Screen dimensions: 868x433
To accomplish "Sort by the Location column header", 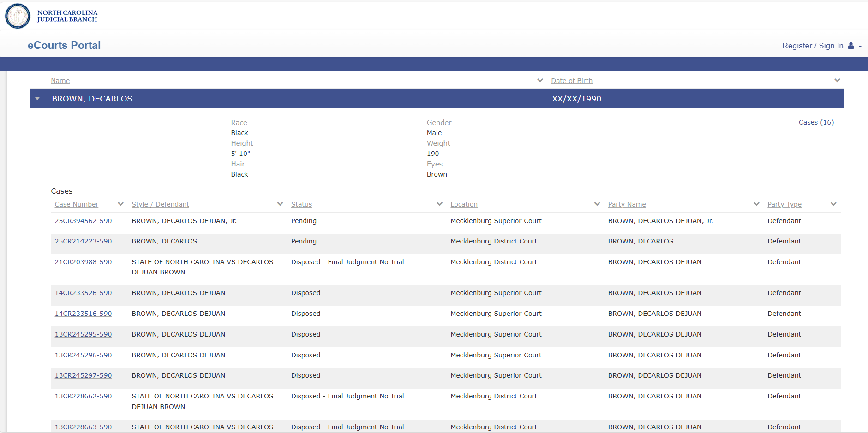I will 464,204.
